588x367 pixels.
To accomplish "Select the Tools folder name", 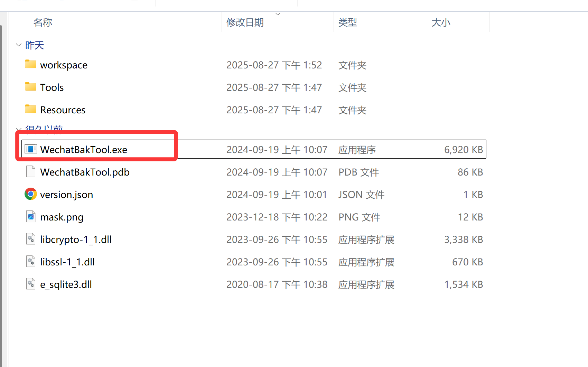I will tap(52, 87).
